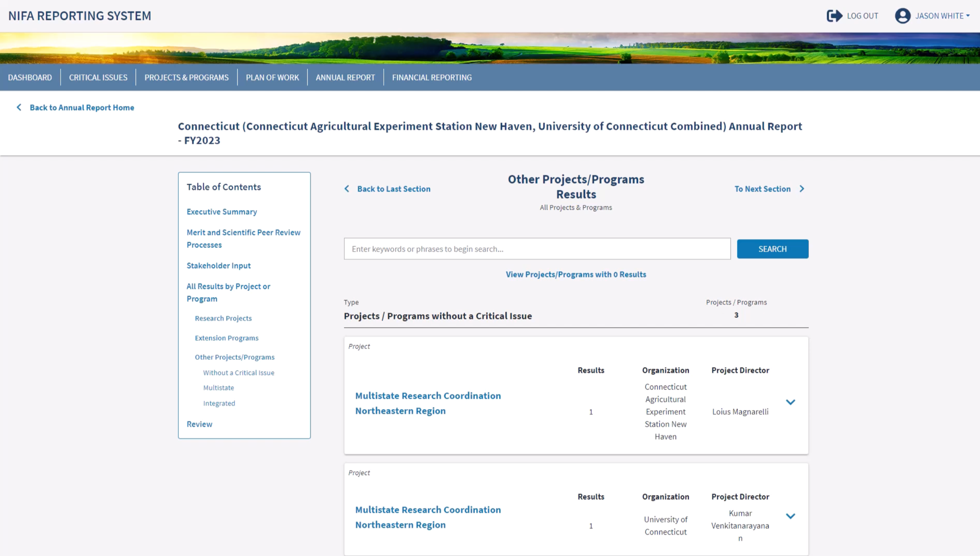
Task: Go to the Plan of Work tab
Action: point(272,78)
